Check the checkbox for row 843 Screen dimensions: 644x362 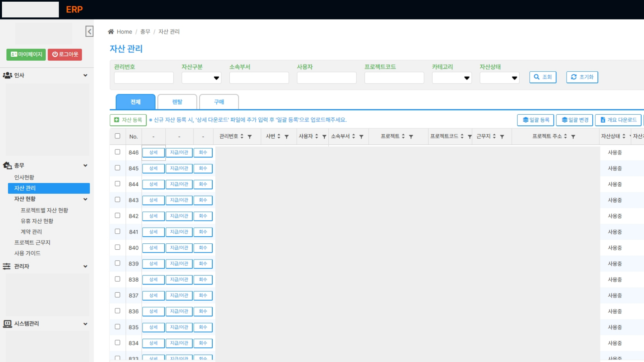click(117, 199)
